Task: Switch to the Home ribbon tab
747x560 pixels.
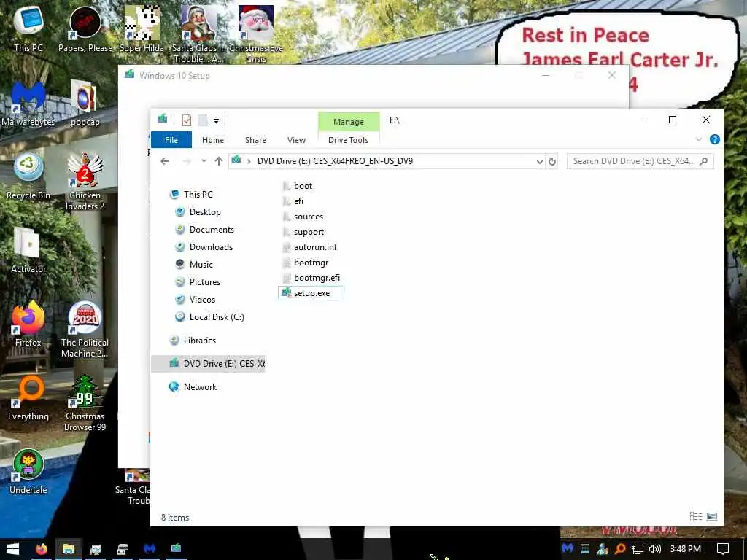Action: (x=212, y=140)
